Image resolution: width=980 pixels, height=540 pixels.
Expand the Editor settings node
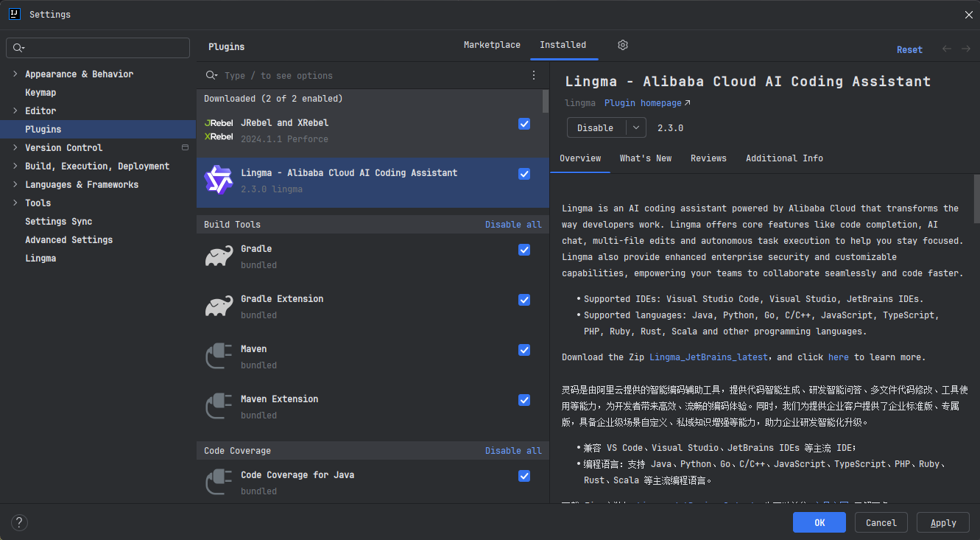point(15,111)
